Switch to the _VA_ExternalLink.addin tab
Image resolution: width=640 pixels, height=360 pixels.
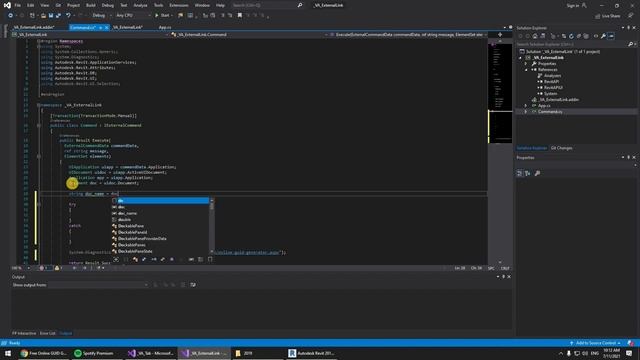[34, 27]
